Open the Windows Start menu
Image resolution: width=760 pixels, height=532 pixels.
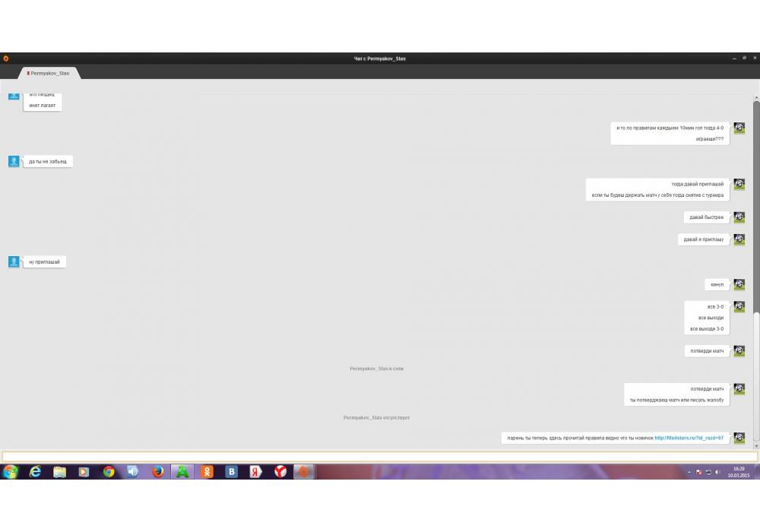tap(10, 471)
